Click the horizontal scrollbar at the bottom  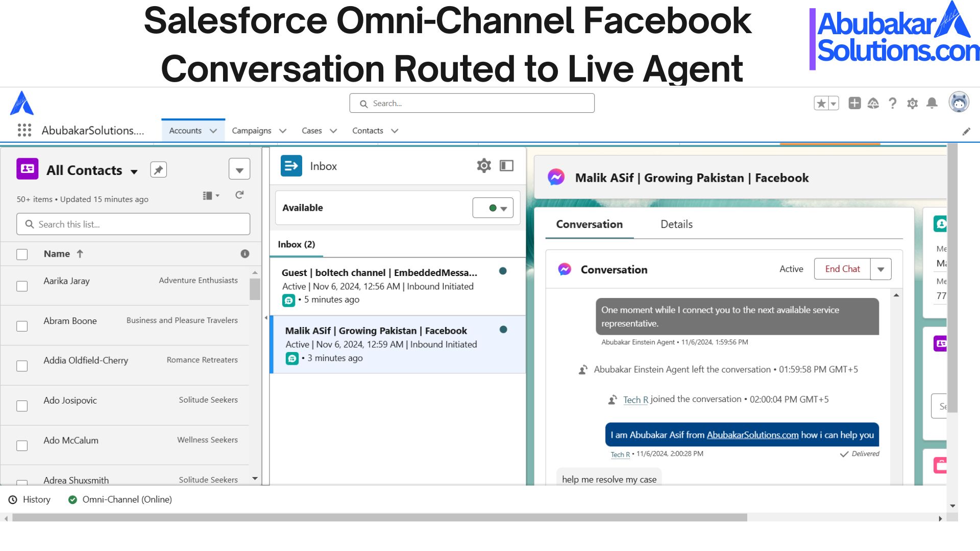380,518
